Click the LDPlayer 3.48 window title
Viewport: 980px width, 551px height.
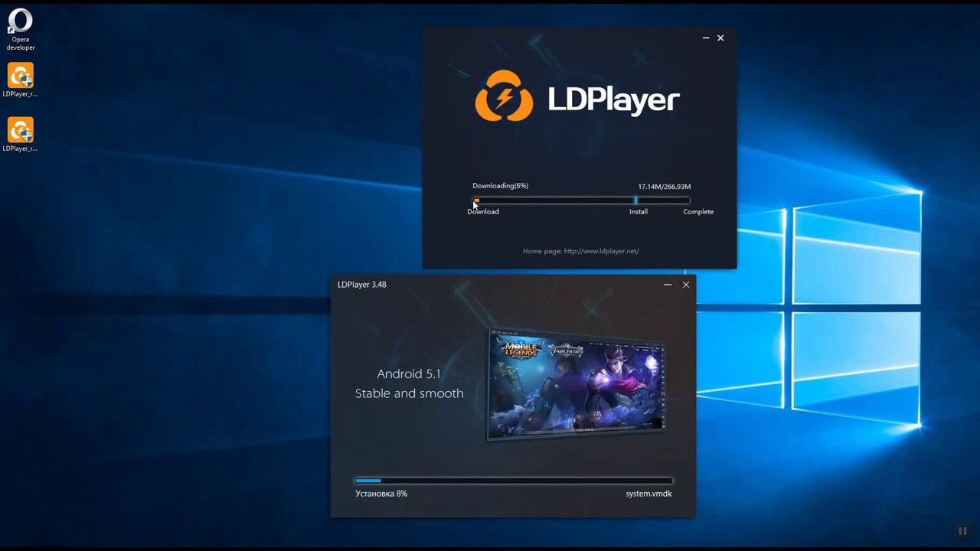[362, 285]
